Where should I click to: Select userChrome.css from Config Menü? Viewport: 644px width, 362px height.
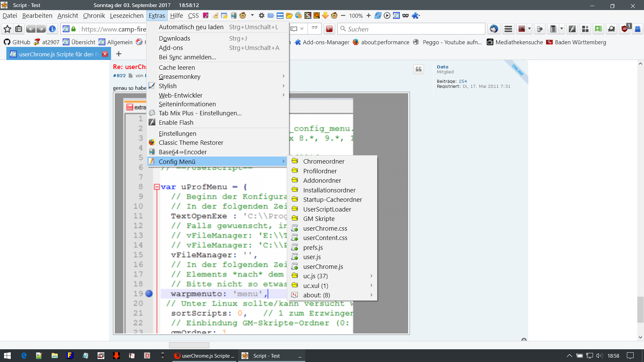click(x=325, y=228)
